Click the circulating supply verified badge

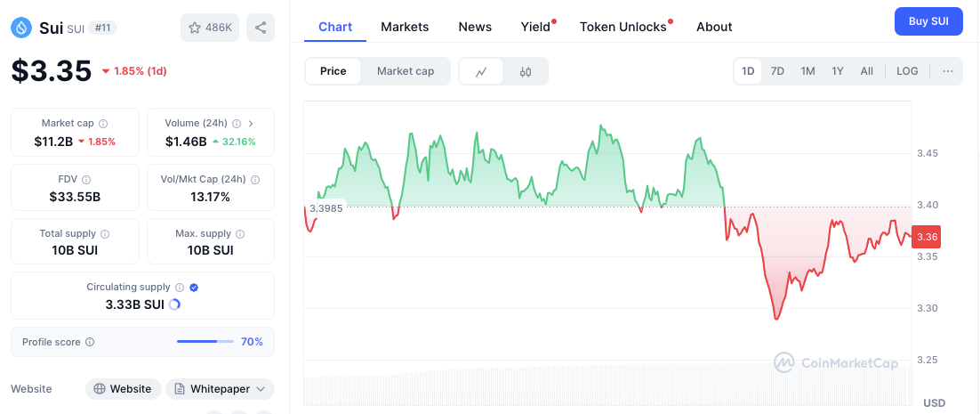pos(194,288)
